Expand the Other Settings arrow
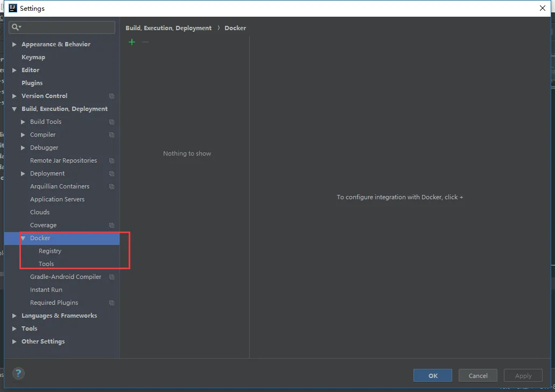 coord(14,342)
